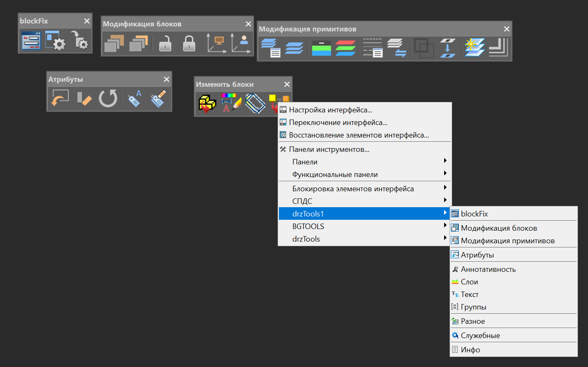The image size is (588, 367).
Task: Click the axes with monitor icon
Action: click(x=217, y=44)
